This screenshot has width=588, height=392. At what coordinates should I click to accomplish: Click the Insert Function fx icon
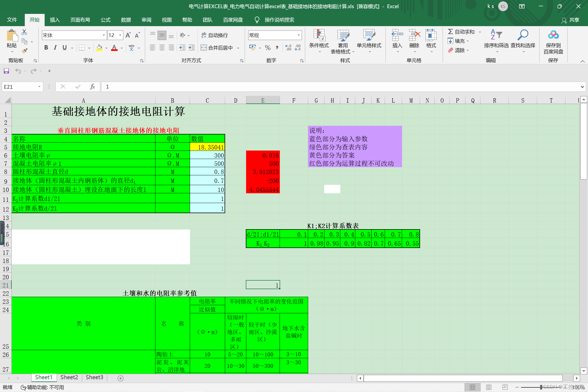92,87
